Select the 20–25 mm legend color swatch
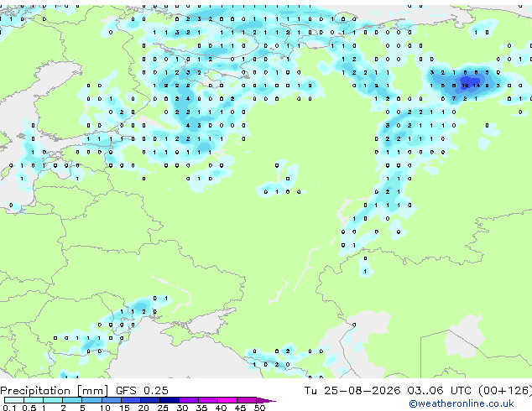 (x=149, y=400)
